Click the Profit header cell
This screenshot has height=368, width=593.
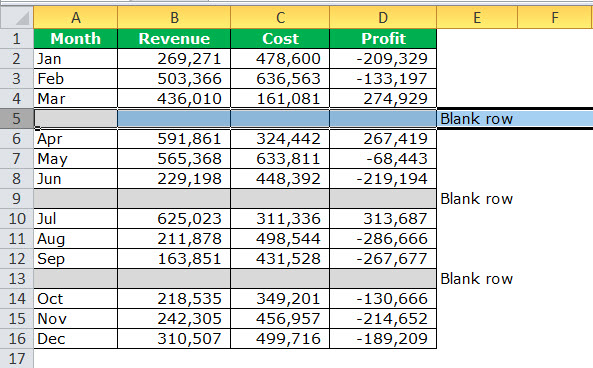pyautogui.click(x=383, y=39)
